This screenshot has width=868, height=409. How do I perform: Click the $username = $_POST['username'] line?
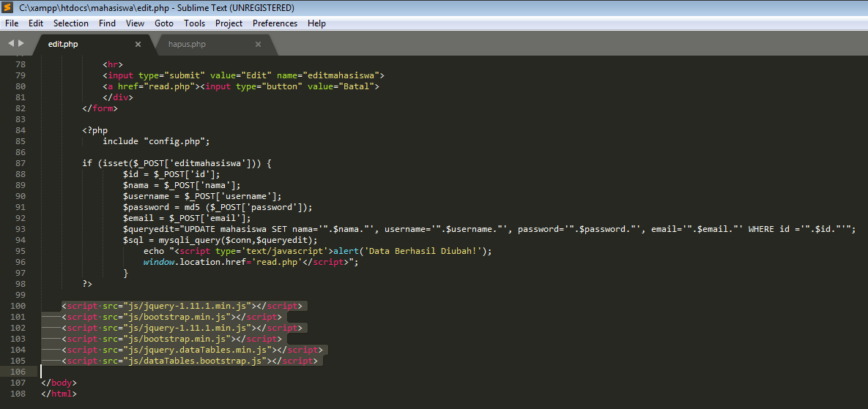(202, 195)
